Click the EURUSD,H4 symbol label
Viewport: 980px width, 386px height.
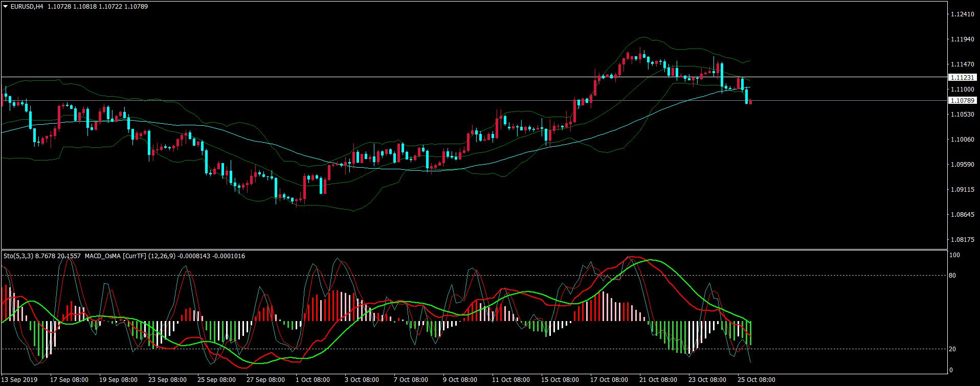tap(26, 7)
